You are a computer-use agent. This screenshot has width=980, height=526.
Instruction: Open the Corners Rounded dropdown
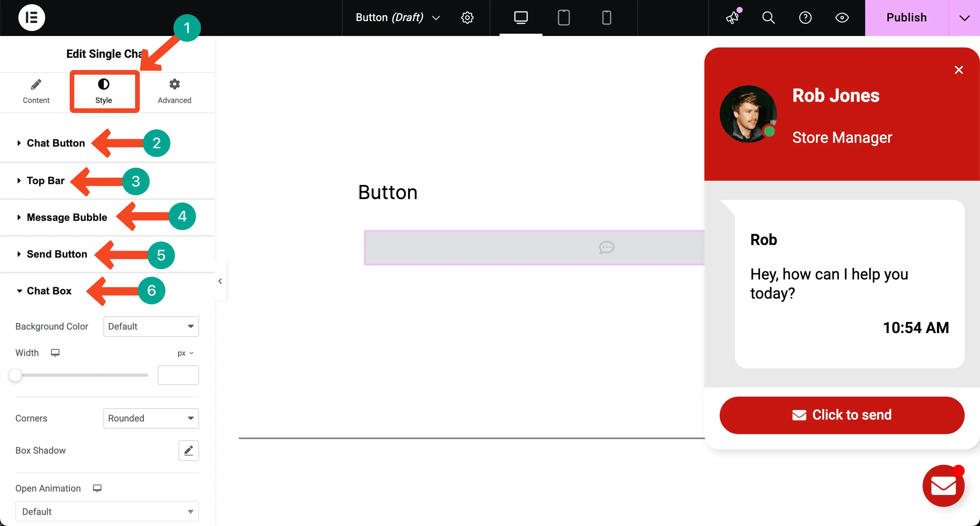151,418
